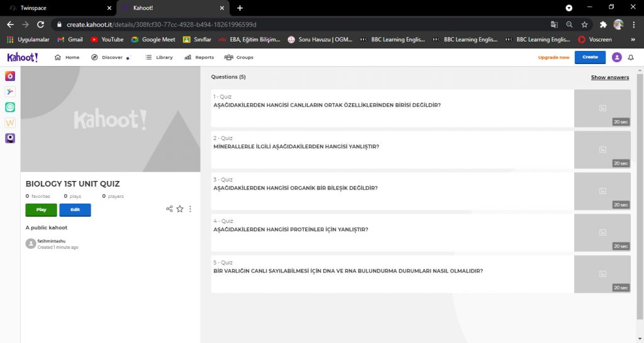Screen dimensions: 644x343
Task: Click the colorful pinwheel sidebar icon
Action: (x=10, y=92)
